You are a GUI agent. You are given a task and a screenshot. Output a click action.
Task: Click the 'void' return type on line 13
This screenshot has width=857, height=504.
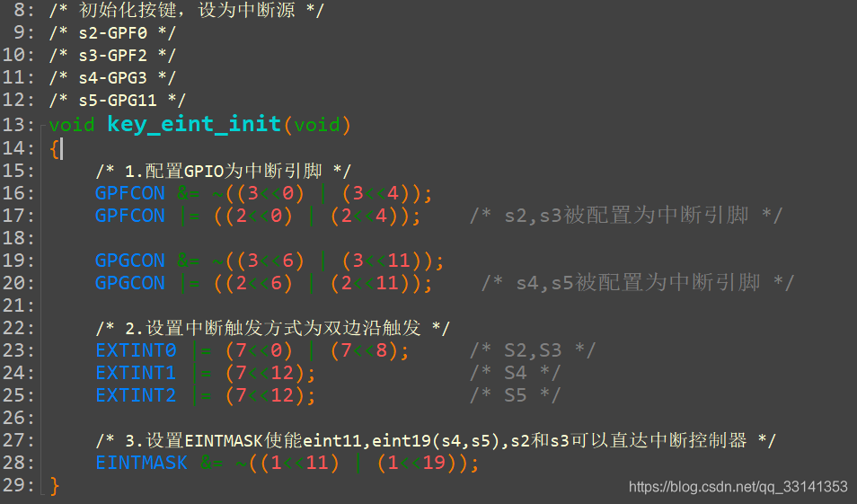pos(72,125)
